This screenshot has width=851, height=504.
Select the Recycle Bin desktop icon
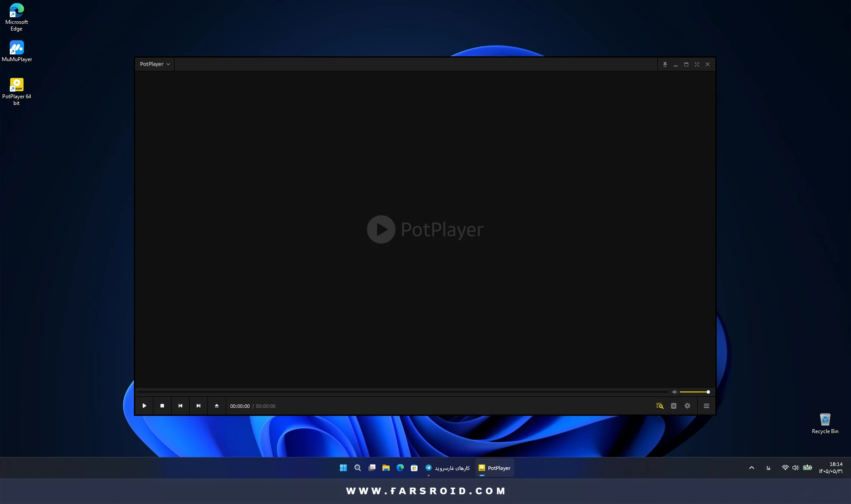tap(825, 423)
